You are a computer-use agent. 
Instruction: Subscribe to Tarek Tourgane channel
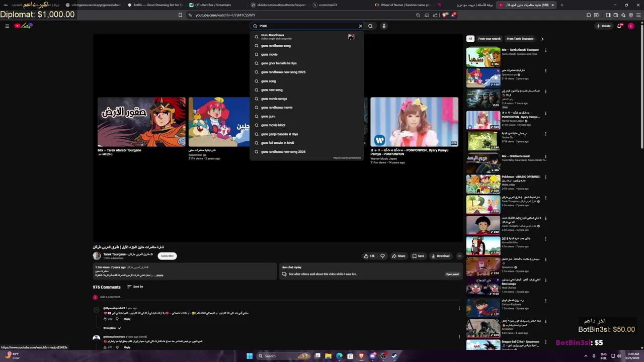167,256
